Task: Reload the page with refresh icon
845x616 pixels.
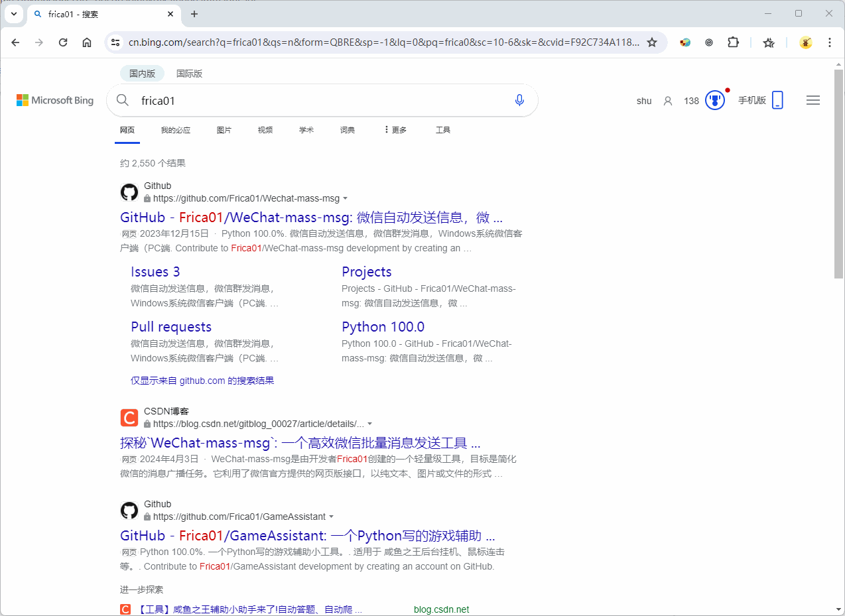Action: [x=63, y=42]
